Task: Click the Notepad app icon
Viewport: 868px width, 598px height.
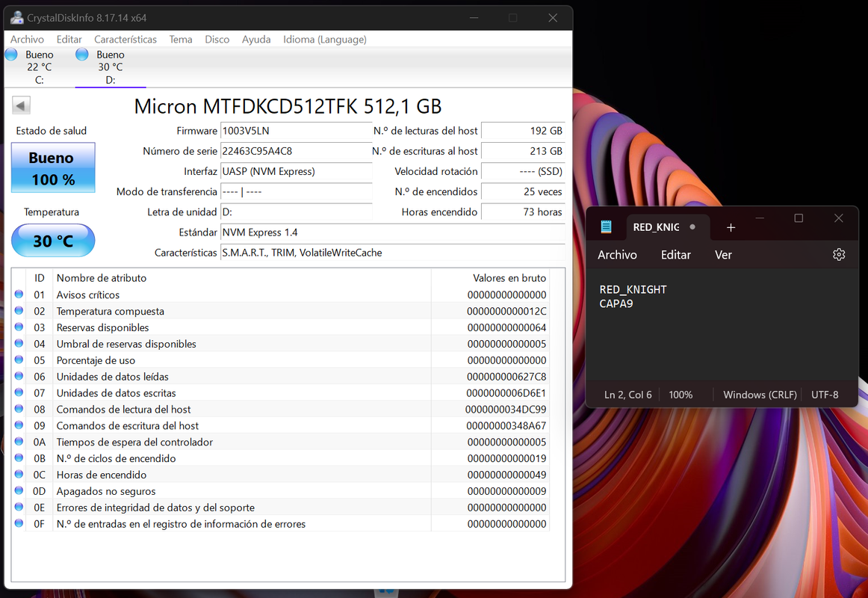Action: [x=606, y=226]
